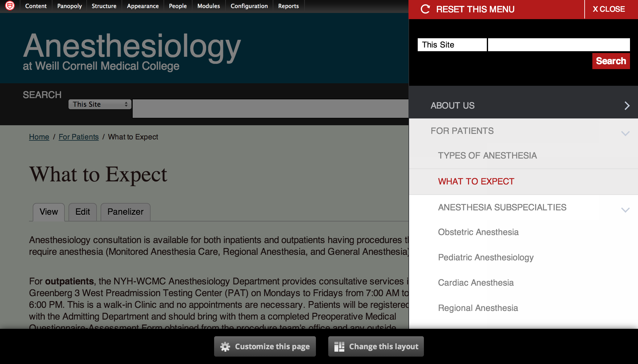Image resolution: width=638 pixels, height=364 pixels.
Task: Click the Reset This Menu icon
Action: 425,9
